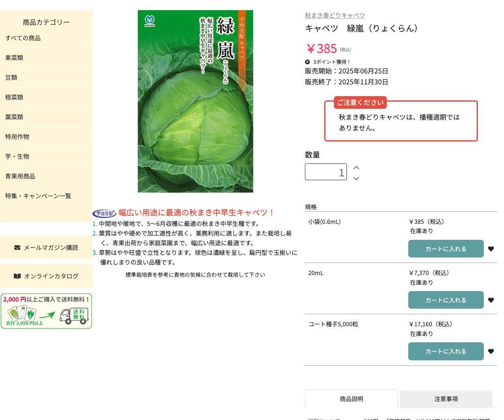The image size is (504, 420).
Task: Increase quantity with the up arrow
Action: click(356, 168)
